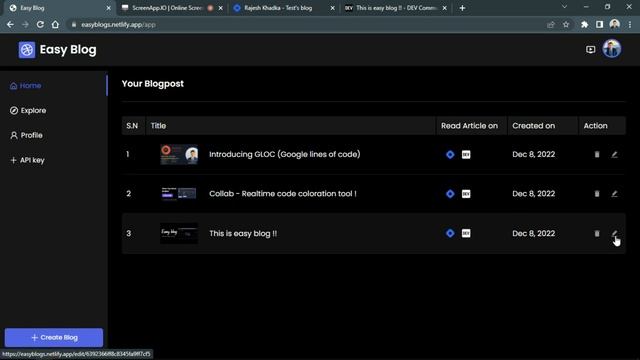Screen dimensions: 640x360
Task: Bookmark this page with star icon
Action: coord(566,24)
